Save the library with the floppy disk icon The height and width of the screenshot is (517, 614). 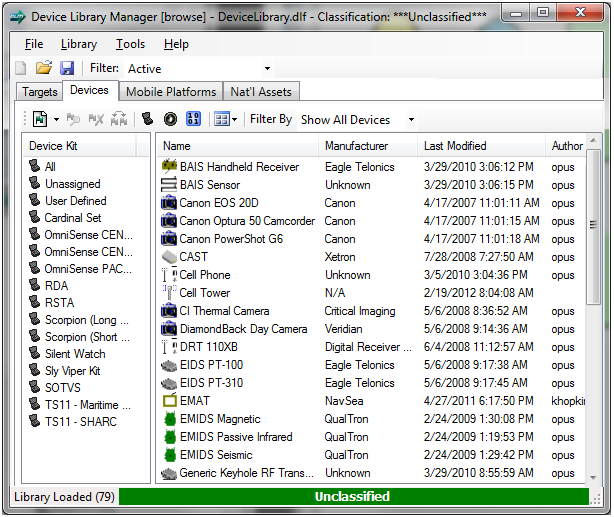coord(67,68)
